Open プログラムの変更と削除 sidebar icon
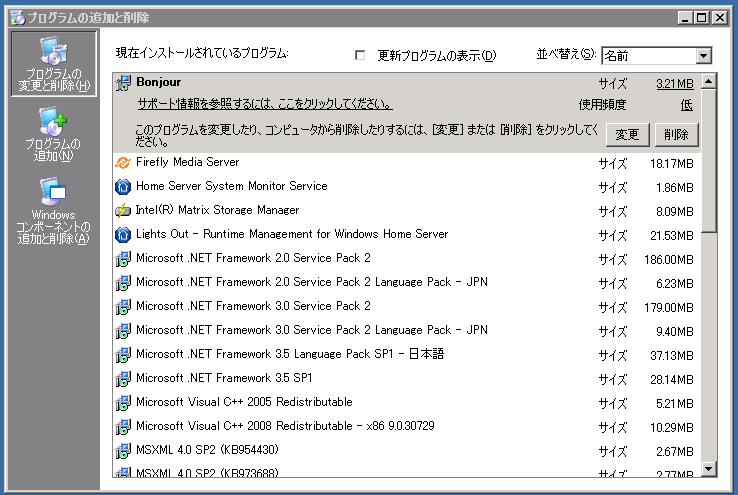 54,64
